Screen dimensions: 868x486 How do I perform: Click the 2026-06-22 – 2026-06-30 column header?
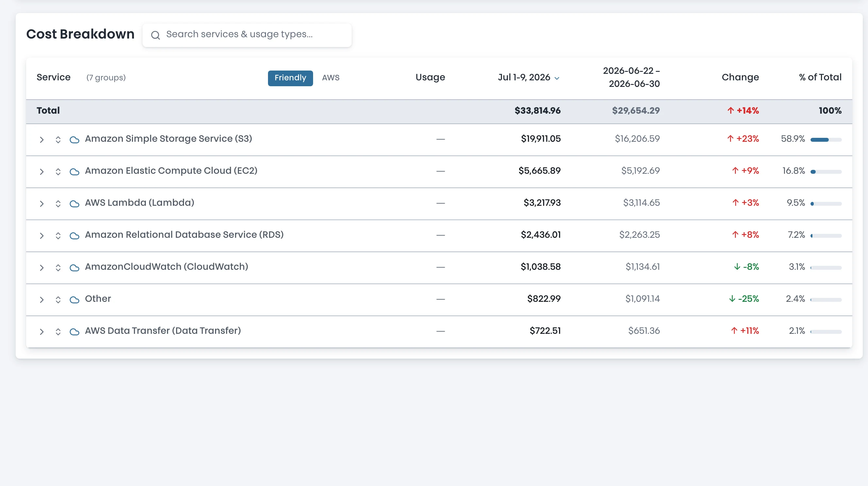click(x=631, y=77)
